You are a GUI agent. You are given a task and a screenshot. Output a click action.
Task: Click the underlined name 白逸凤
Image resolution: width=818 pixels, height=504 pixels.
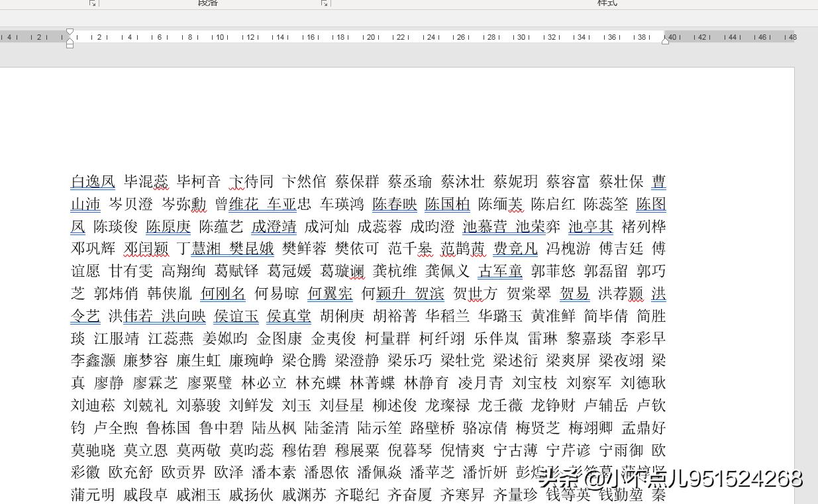tap(92, 181)
